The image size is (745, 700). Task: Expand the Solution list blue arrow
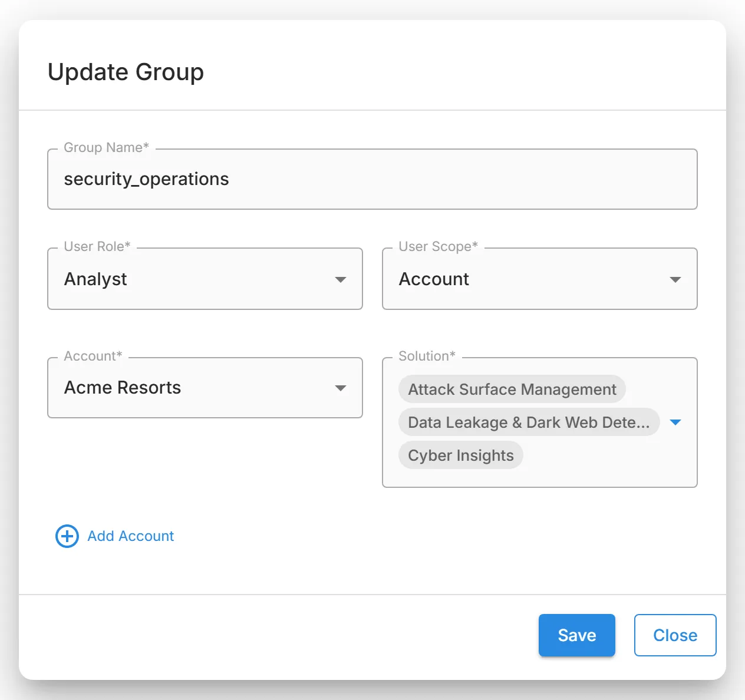[675, 422]
